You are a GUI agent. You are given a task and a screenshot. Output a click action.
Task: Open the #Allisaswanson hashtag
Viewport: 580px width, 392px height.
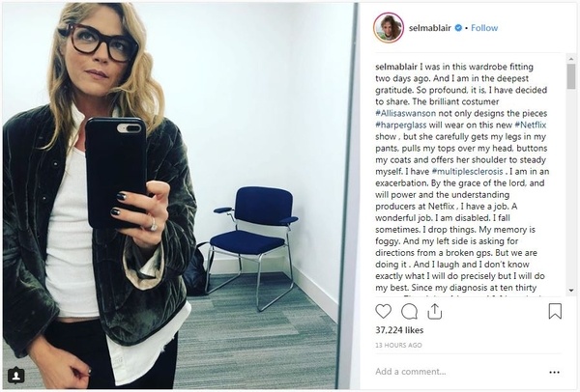pyautogui.click(x=405, y=113)
